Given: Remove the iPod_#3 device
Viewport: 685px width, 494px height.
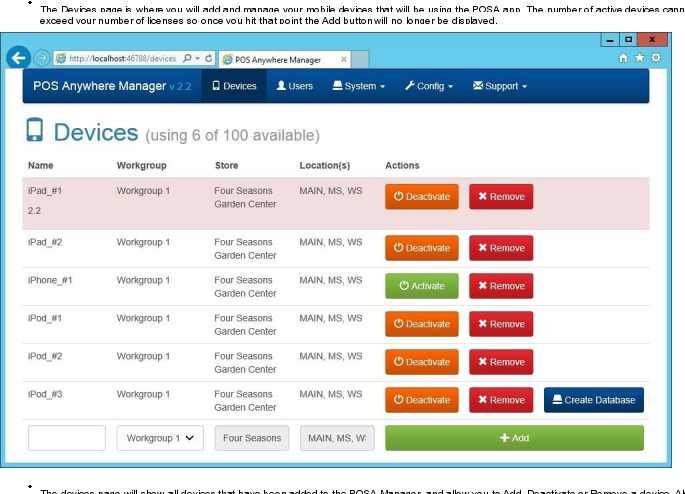Looking at the screenshot, I should coord(501,400).
